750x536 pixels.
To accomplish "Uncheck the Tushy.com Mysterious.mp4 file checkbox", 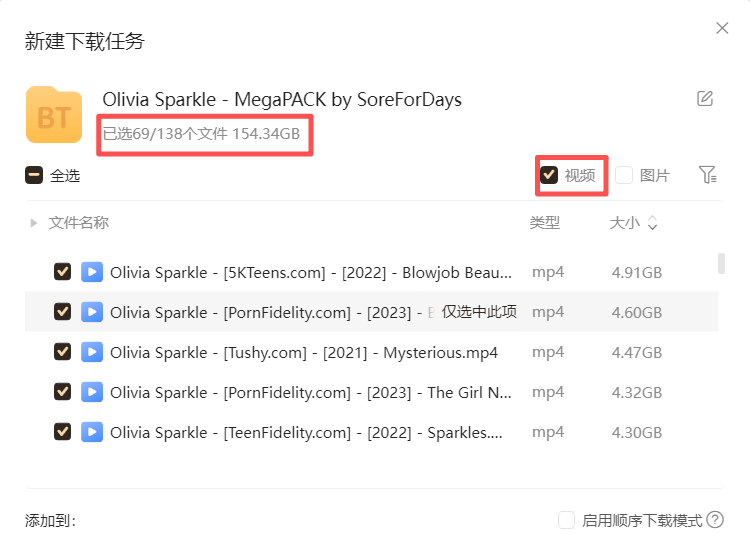I will (x=63, y=352).
